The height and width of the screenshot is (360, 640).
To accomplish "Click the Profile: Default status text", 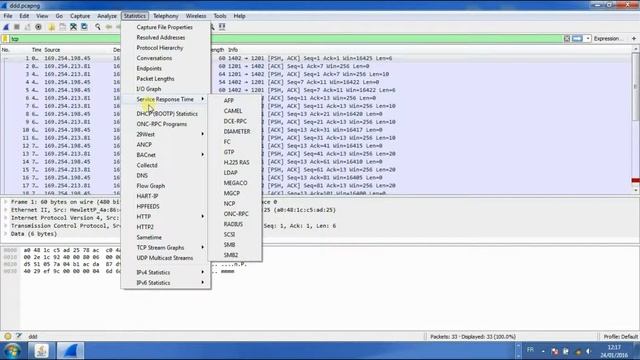I will (x=620, y=336).
